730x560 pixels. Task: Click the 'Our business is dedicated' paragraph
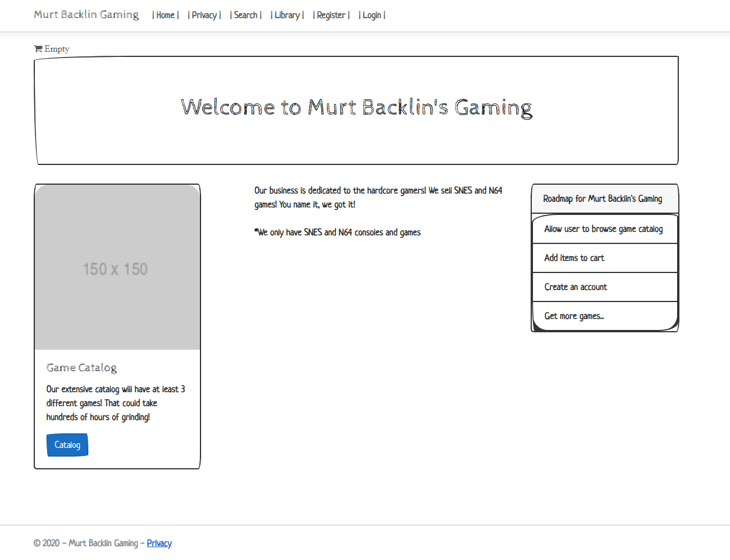coord(378,198)
